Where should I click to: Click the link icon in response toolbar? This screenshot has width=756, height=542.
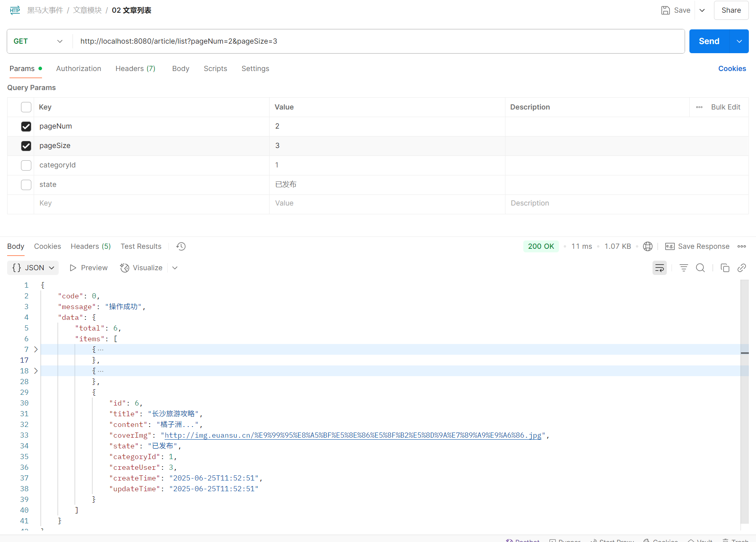pos(741,268)
